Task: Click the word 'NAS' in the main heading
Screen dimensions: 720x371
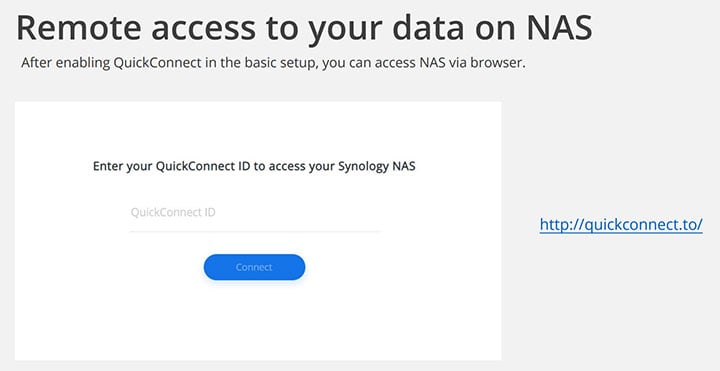Action: (559, 28)
